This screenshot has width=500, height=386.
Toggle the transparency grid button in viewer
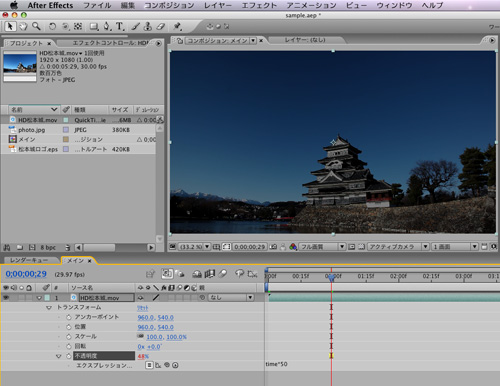(361, 247)
